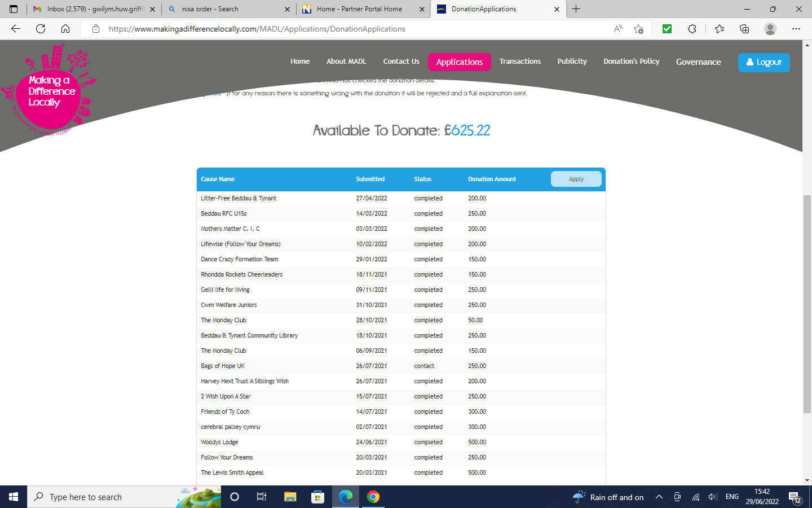Image resolution: width=812 pixels, height=508 pixels.
Task: Open browser Settings and more menu
Action: click(x=796, y=29)
